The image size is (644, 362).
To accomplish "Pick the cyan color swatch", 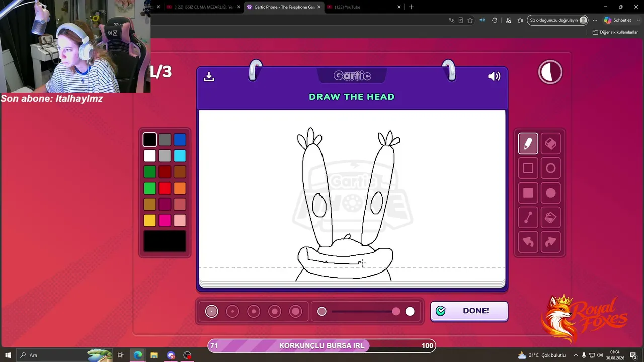I will (x=180, y=156).
